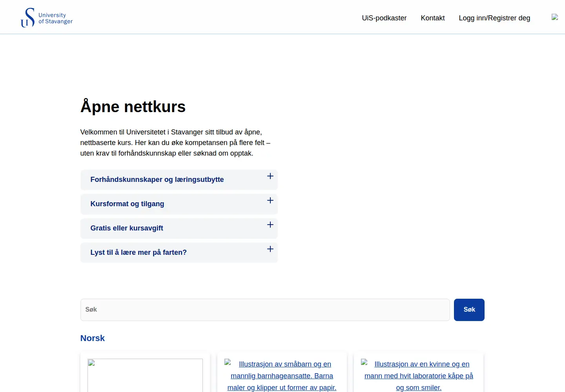Open UiS-podkaster in the top menu
Image resolution: width=565 pixels, height=392 pixels.
384,18
